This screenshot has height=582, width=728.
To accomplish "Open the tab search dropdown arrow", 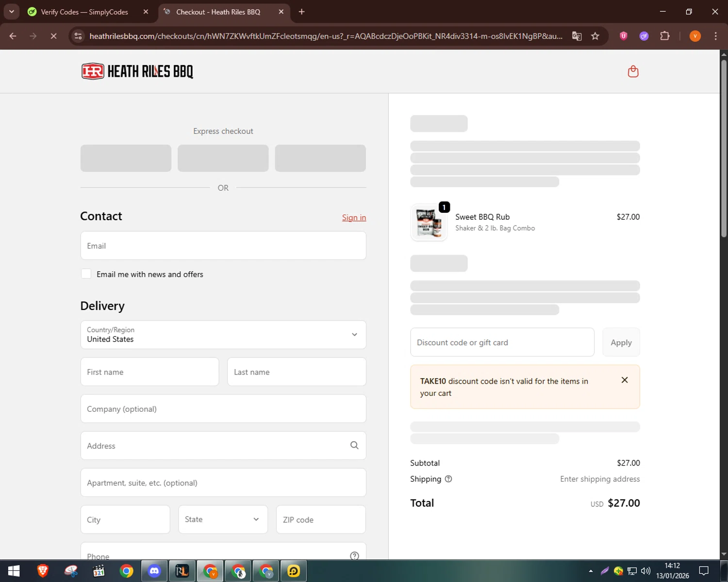I will (x=11, y=12).
